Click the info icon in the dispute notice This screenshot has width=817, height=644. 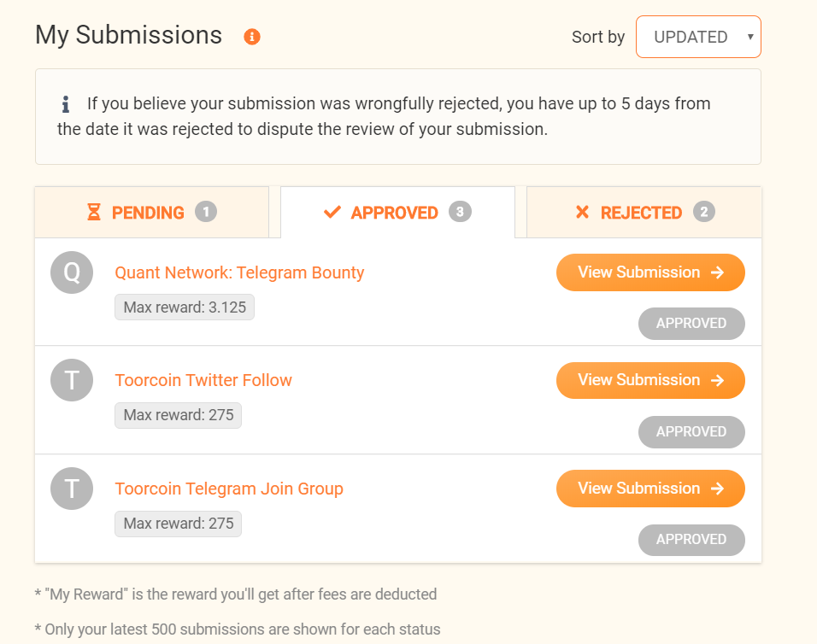point(65,105)
